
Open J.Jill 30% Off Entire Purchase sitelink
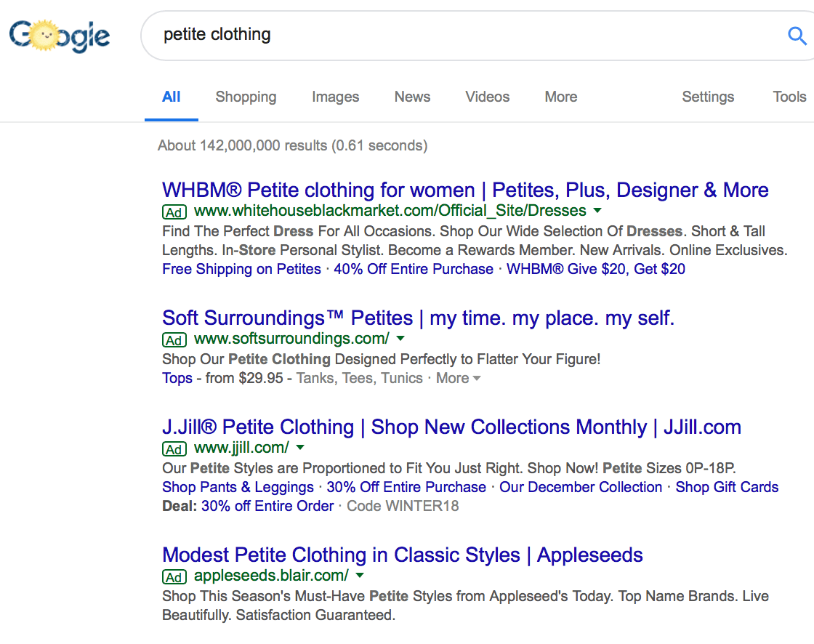[406, 487]
